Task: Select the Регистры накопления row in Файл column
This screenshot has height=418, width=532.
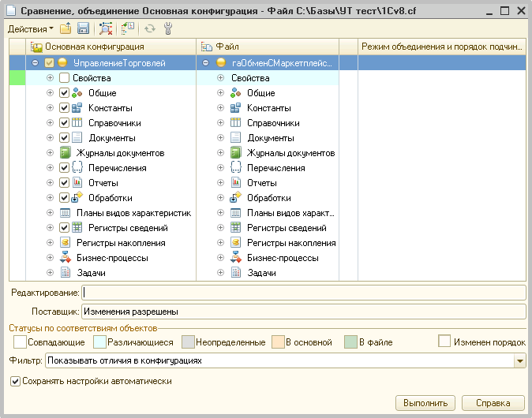Action: tap(268, 242)
